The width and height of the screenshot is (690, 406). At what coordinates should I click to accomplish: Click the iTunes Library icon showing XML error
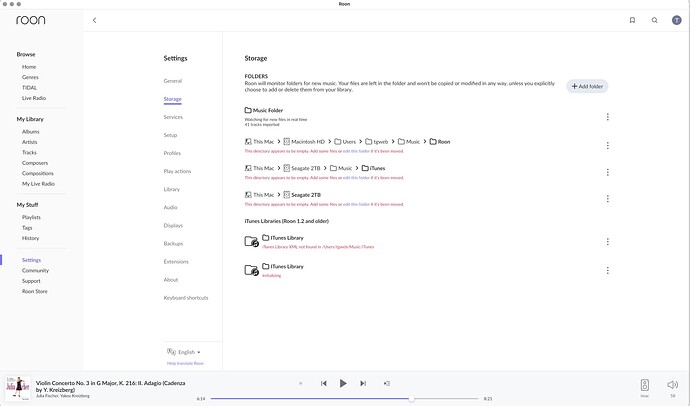251,241
